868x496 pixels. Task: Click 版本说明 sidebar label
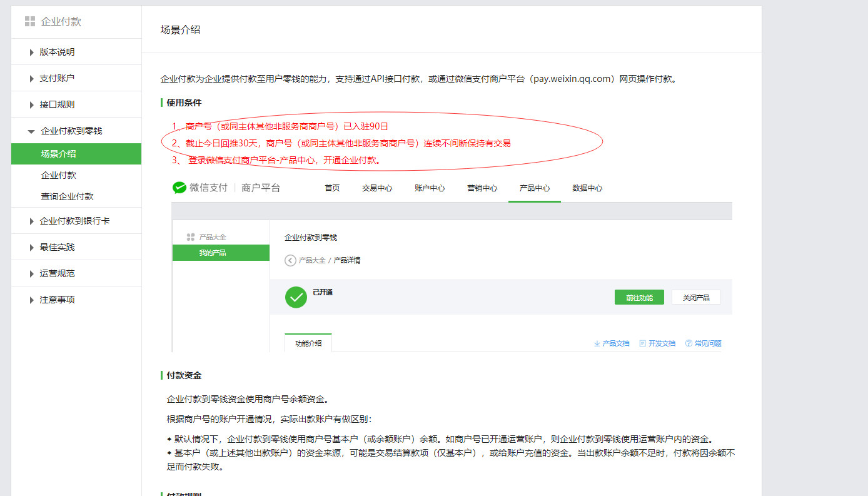point(57,52)
